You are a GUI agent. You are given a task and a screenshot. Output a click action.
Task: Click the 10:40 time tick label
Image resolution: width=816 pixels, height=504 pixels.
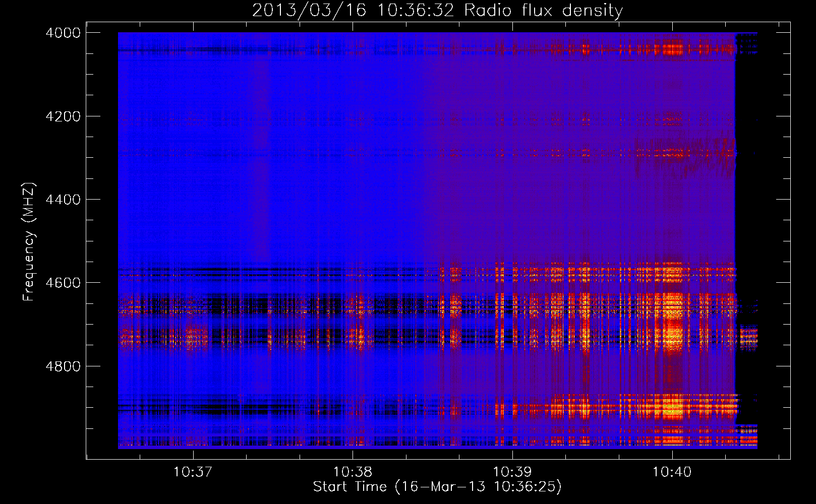(x=672, y=472)
